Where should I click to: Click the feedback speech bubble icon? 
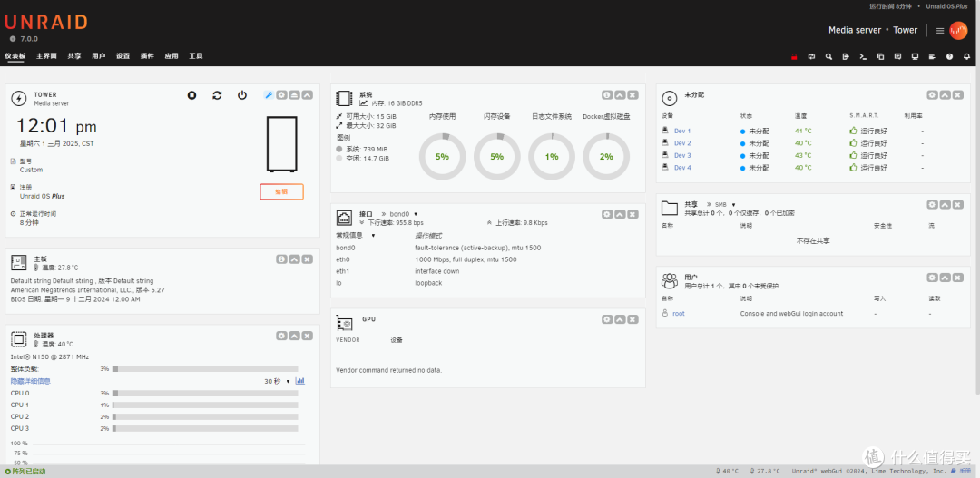tap(897, 57)
